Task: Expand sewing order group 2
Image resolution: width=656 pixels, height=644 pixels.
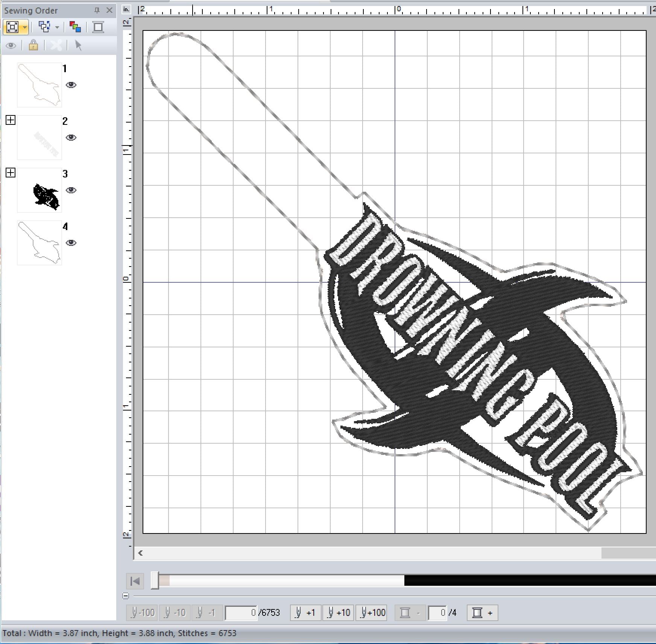Action: (11, 120)
